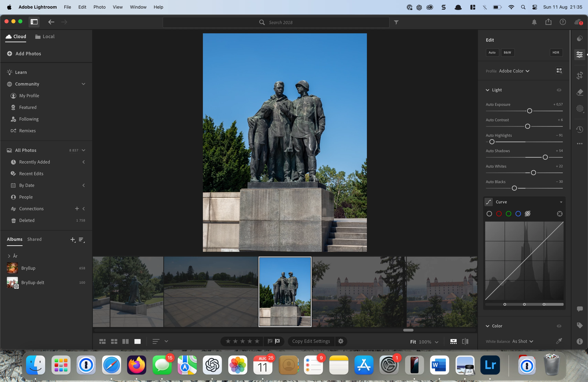
Task: Select the red channel curve circle
Action: click(499, 214)
